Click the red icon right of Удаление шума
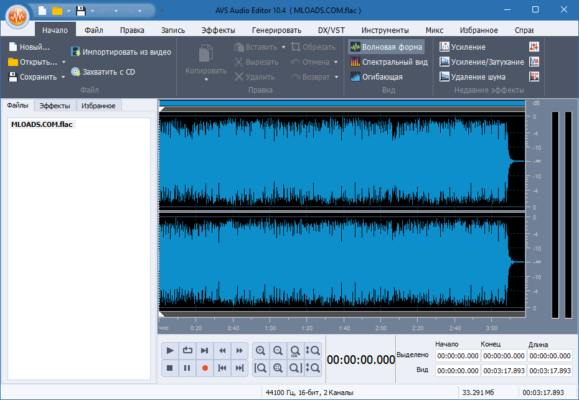 pyautogui.click(x=534, y=76)
